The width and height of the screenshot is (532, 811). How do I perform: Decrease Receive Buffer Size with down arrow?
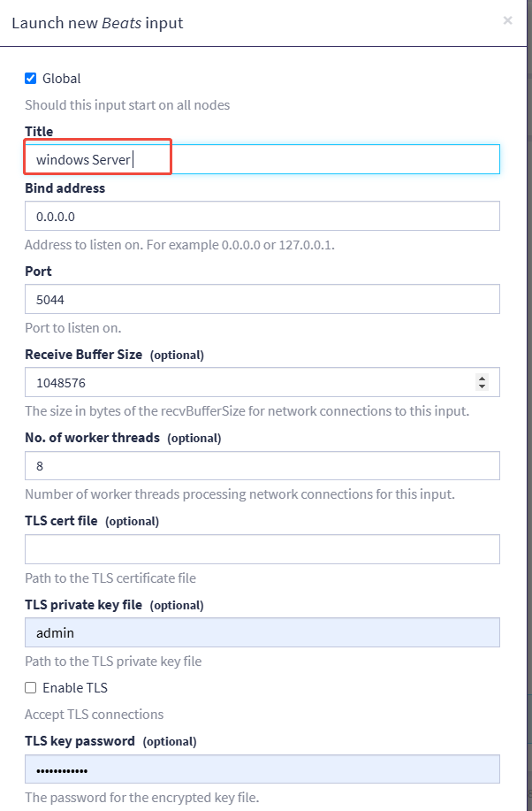(482, 386)
